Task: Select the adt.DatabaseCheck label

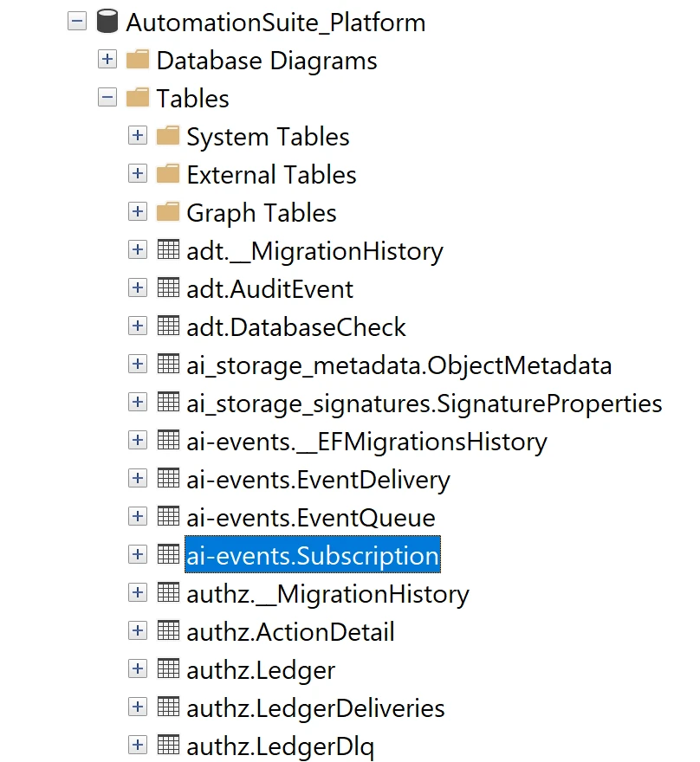Action: coord(296,327)
